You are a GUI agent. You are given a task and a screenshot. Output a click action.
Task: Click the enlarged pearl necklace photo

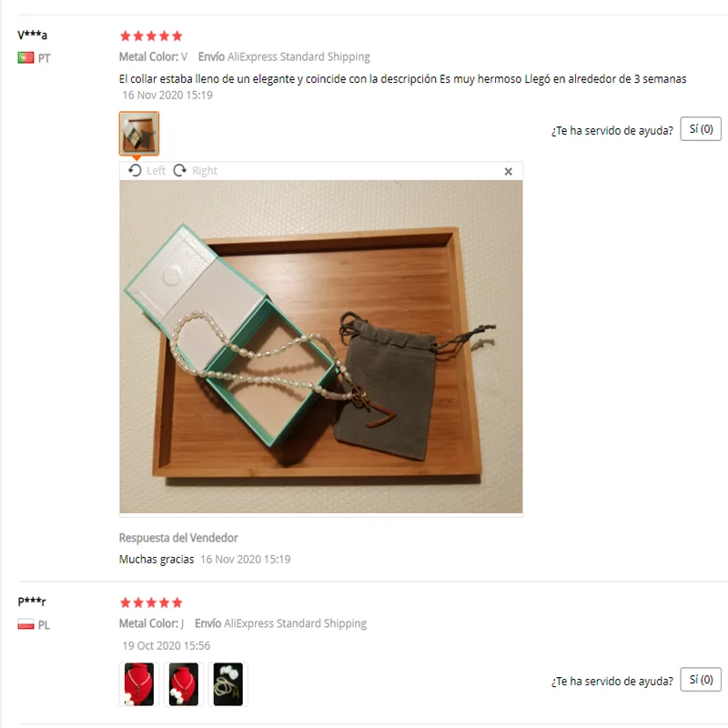coord(321,347)
